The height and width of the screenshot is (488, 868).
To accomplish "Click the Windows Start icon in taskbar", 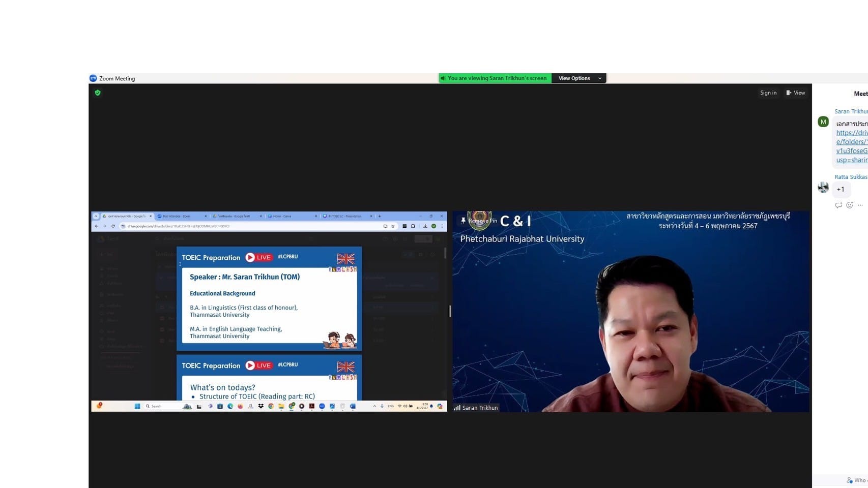I will point(137,406).
